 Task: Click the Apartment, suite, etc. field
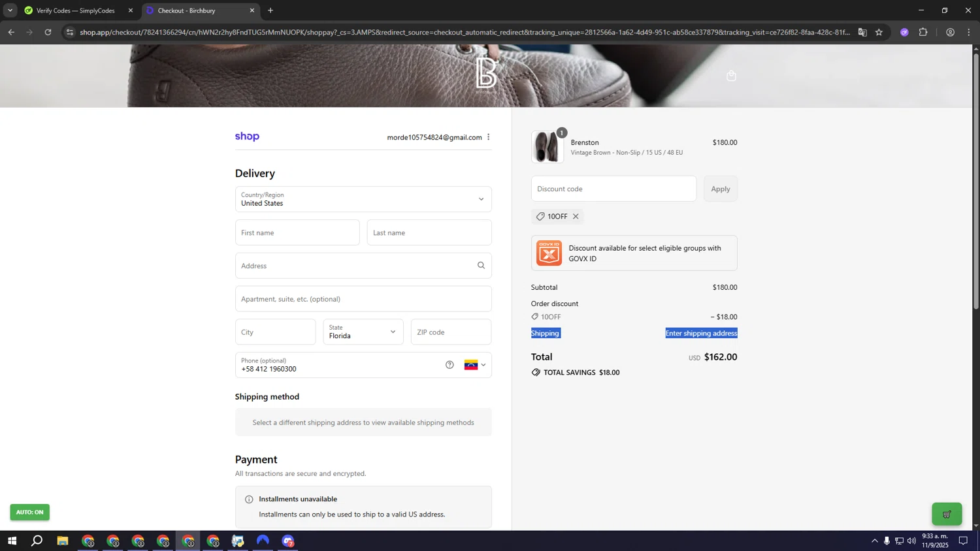tap(363, 299)
